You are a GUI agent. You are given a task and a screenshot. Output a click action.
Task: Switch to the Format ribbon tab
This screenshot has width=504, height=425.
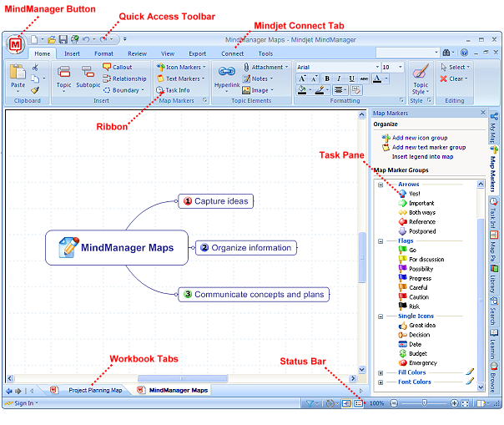(x=103, y=53)
